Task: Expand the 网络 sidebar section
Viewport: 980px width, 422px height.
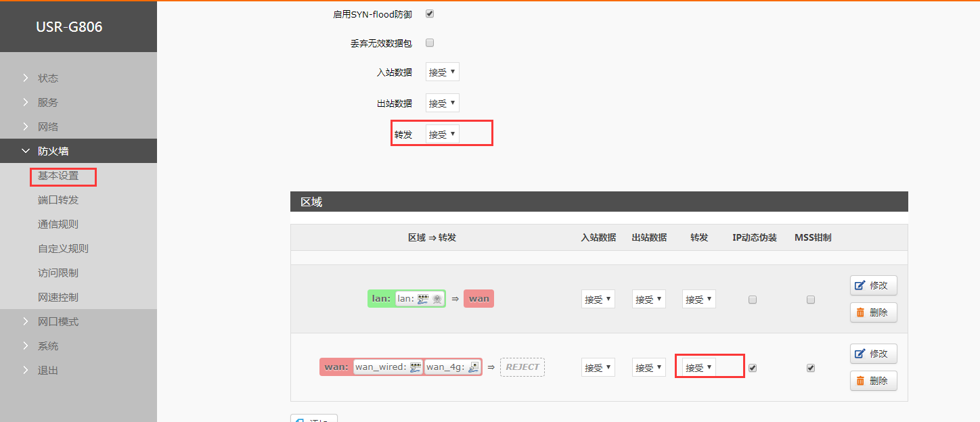Action: (x=48, y=127)
